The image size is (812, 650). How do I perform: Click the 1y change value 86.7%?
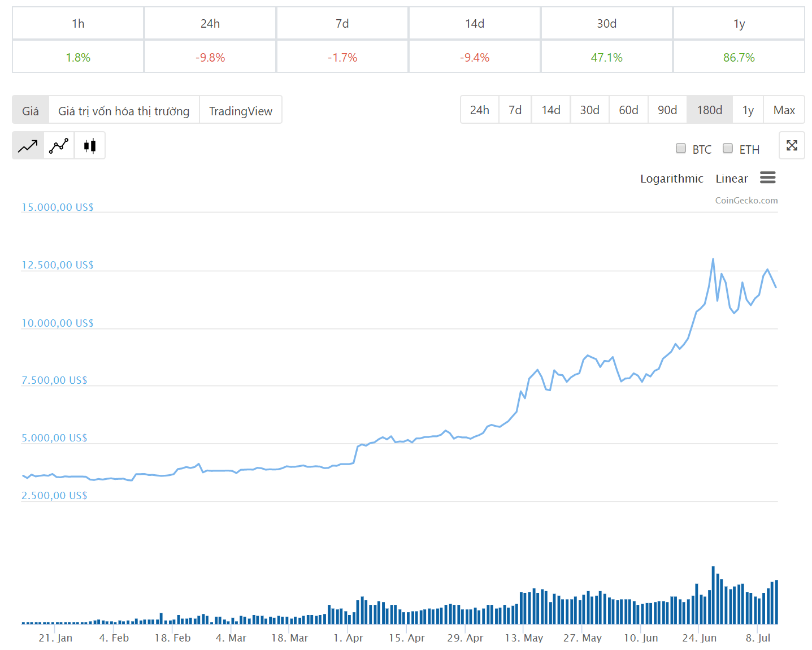739,57
